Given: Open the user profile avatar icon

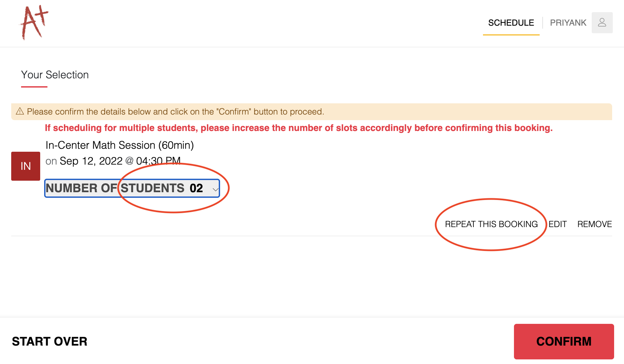Looking at the screenshot, I should pyautogui.click(x=602, y=23).
